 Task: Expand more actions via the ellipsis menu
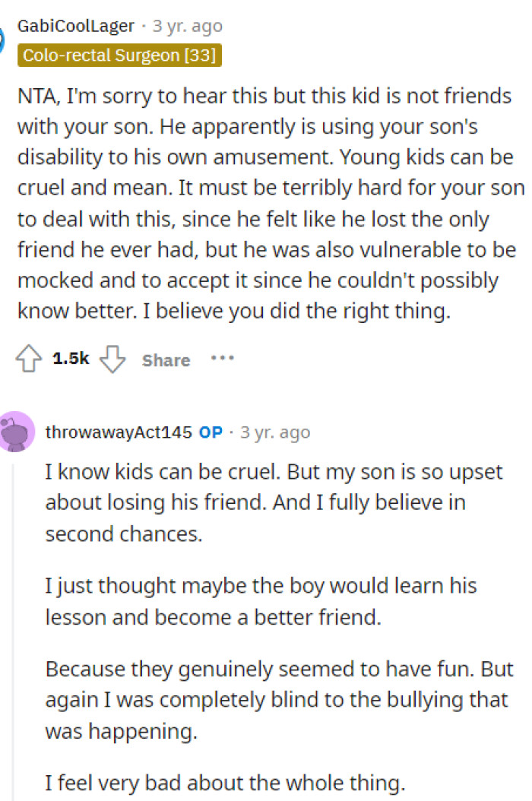[x=222, y=359]
